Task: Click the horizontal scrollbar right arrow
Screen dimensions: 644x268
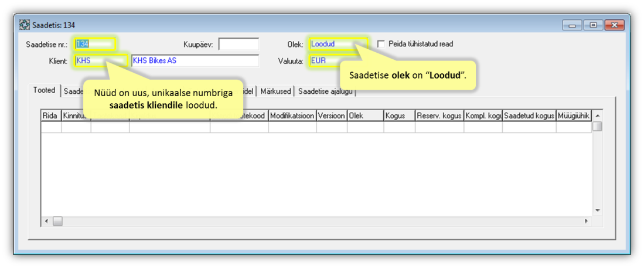Action: click(587, 221)
